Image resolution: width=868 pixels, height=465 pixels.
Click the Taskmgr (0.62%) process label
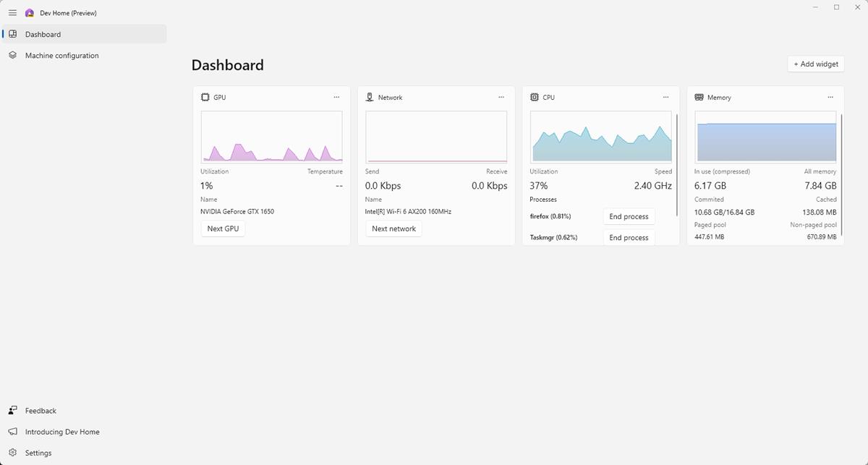click(553, 237)
